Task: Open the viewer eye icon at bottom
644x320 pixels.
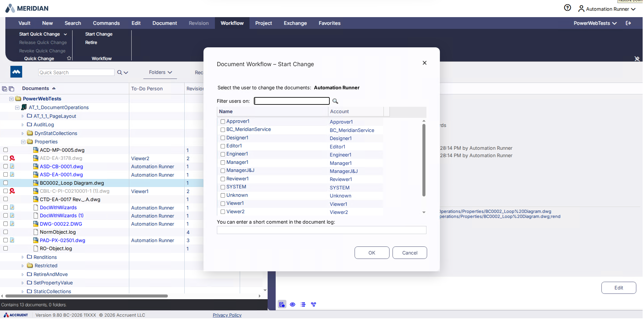Action: (x=292, y=305)
